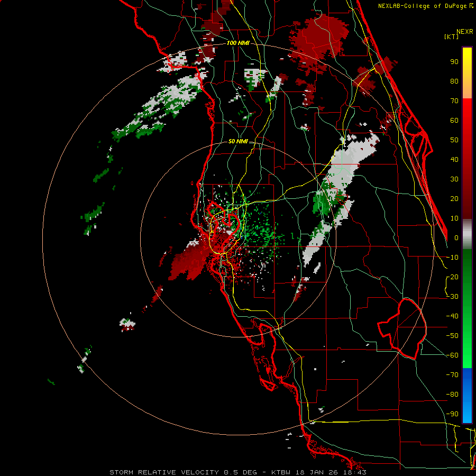Click the 10 knot scale value
This screenshot has width=476, height=476.
pos(454,218)
